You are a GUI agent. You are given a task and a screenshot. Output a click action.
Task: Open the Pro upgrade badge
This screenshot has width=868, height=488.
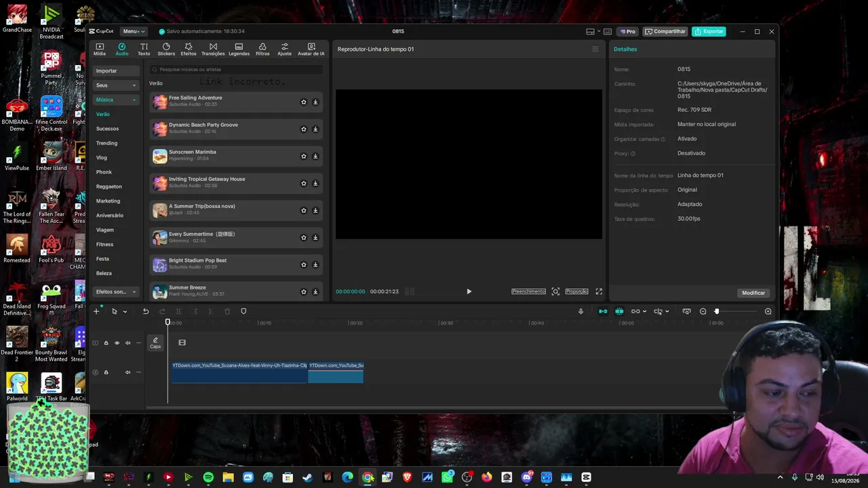click(627, 31)
